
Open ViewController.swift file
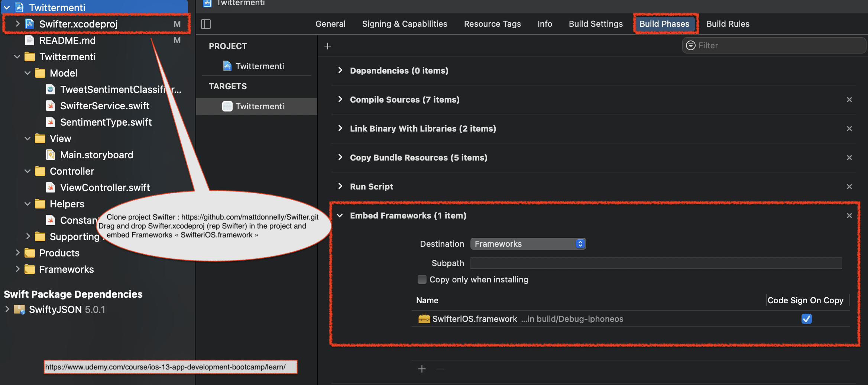(98, 188)
